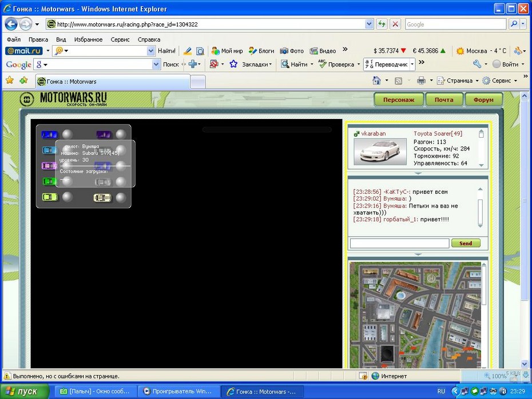Open the Favorites Center yellow star
Viewport: 532px width, 399px height.
tap(10, 81)
